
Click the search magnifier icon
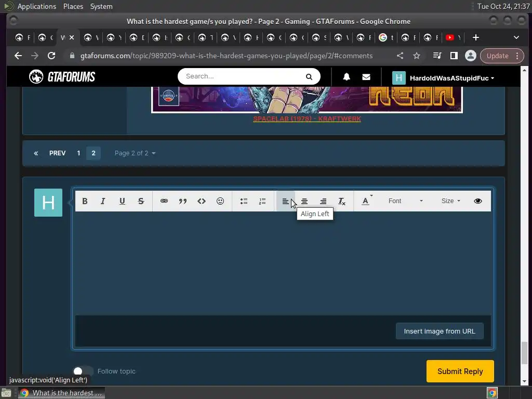coord(309,77)
